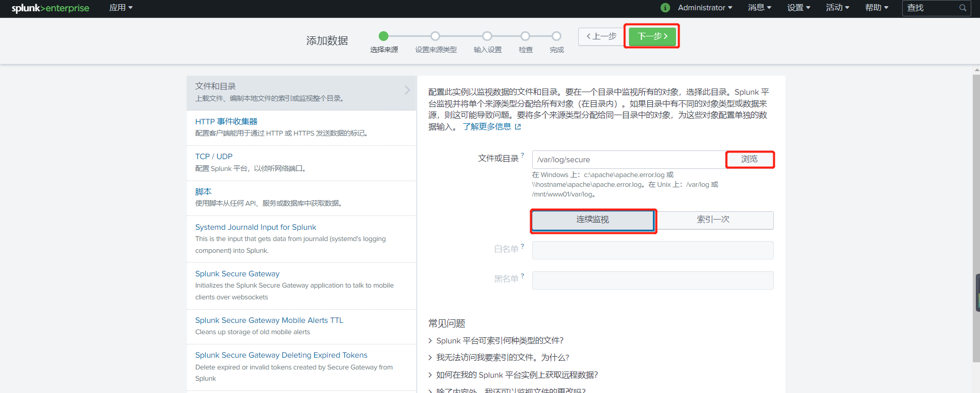
Task: Open the 了解更多信息 link
Action: [487, 126]
